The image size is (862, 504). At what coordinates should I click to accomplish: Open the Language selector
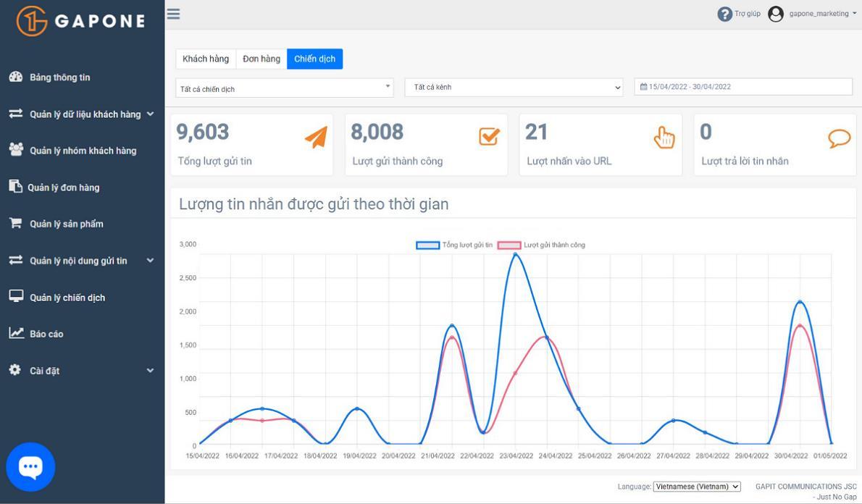[x=696, y=487]
